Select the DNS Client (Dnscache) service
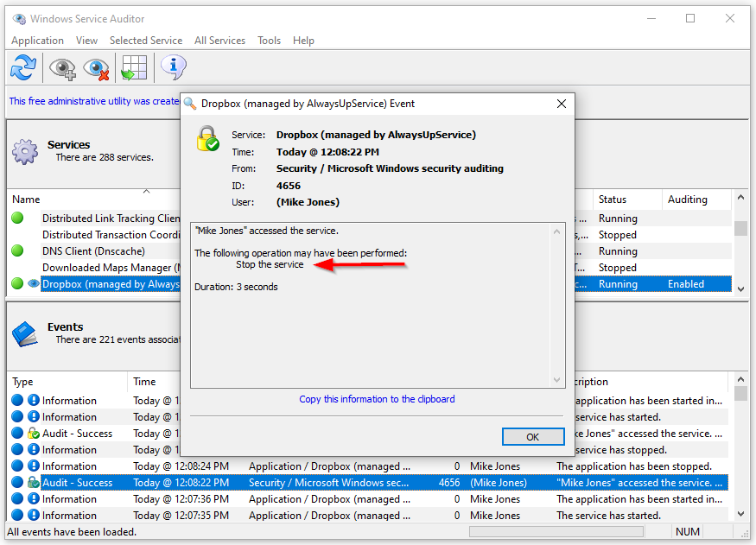The width and height of the screenshot is (756, 545). pyautogui.click(x=93, y=251)
